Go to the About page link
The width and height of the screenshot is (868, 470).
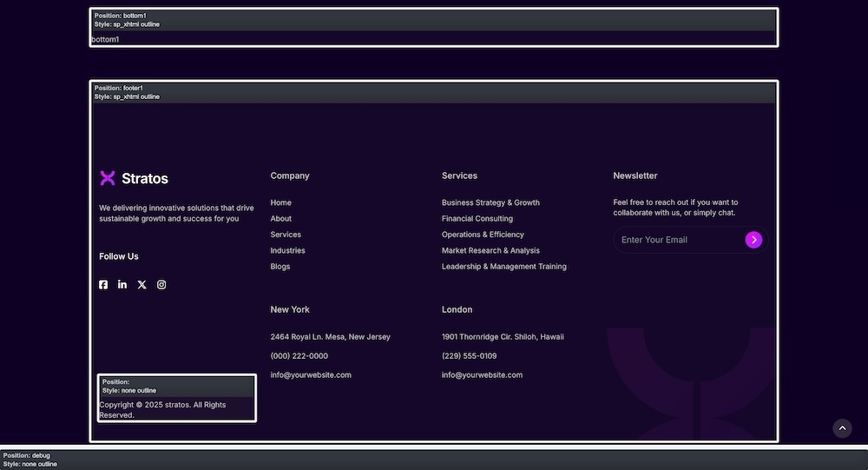280,219
